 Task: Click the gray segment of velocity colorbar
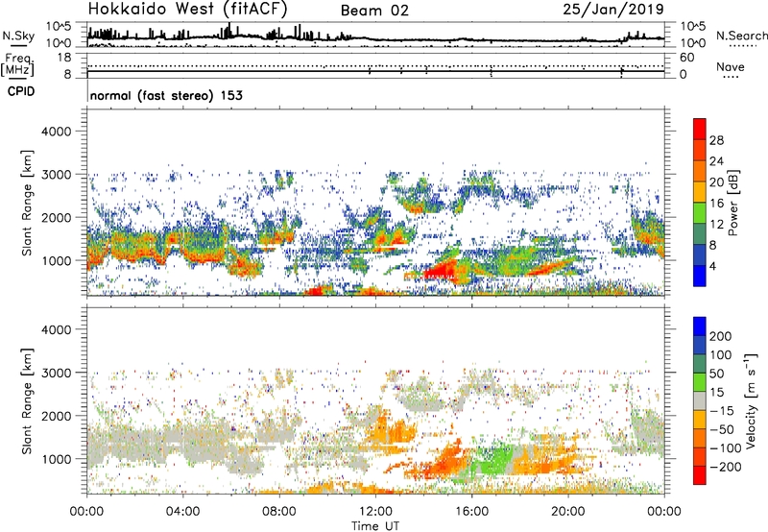pos(700,400)
